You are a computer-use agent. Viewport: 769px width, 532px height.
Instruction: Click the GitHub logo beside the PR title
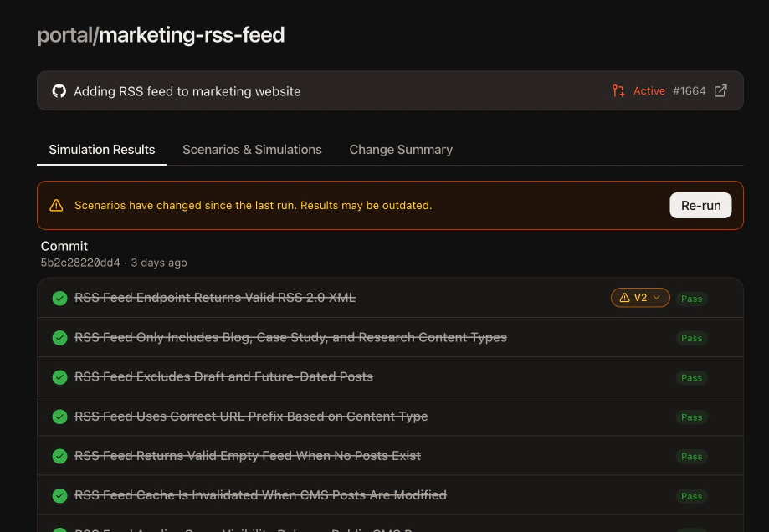(x=59, y=91)
